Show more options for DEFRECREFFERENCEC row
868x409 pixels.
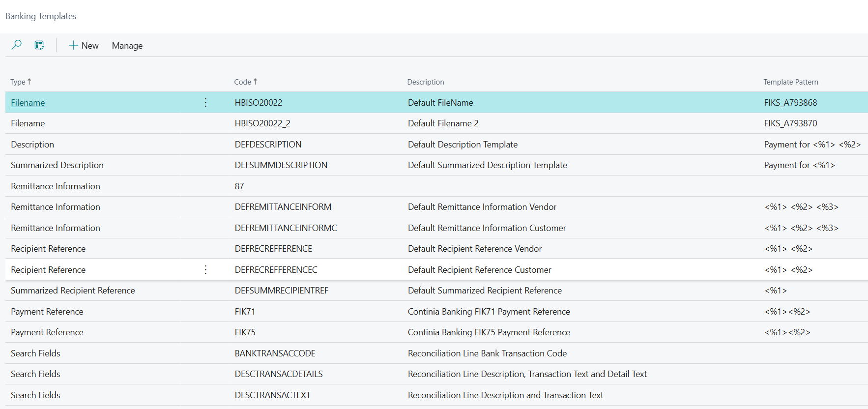coord(205,269)
